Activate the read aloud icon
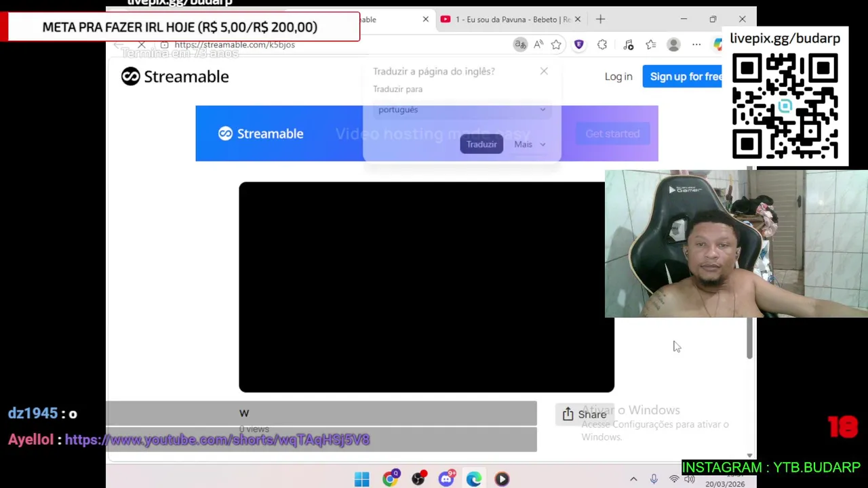The width and height of the screenshot is (868, 488). tap(538, 45)
